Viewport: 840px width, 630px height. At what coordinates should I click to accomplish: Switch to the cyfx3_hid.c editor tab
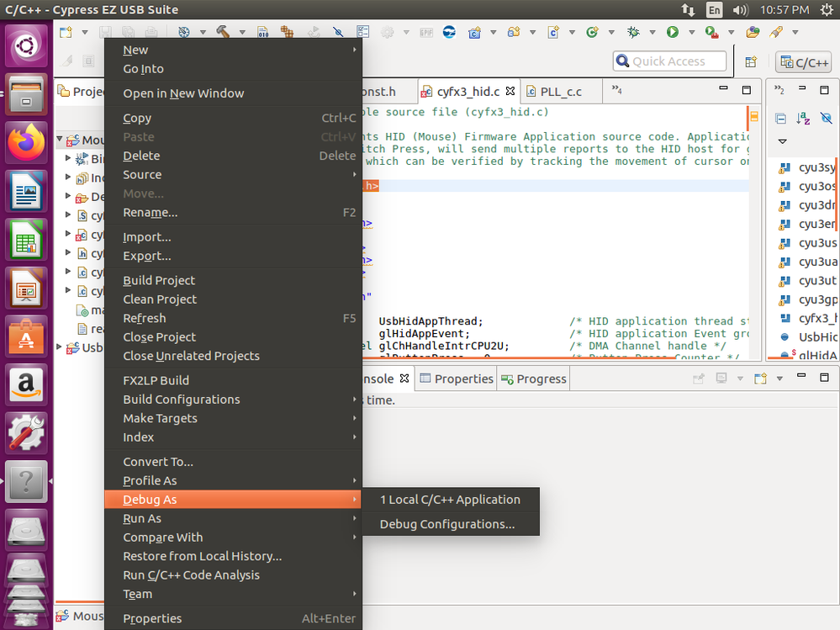pyautogui.click(x=468, y=92)
